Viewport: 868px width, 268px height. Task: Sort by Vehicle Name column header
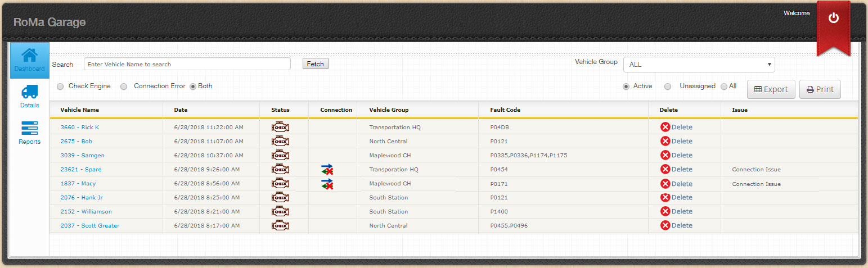point(79,110)
